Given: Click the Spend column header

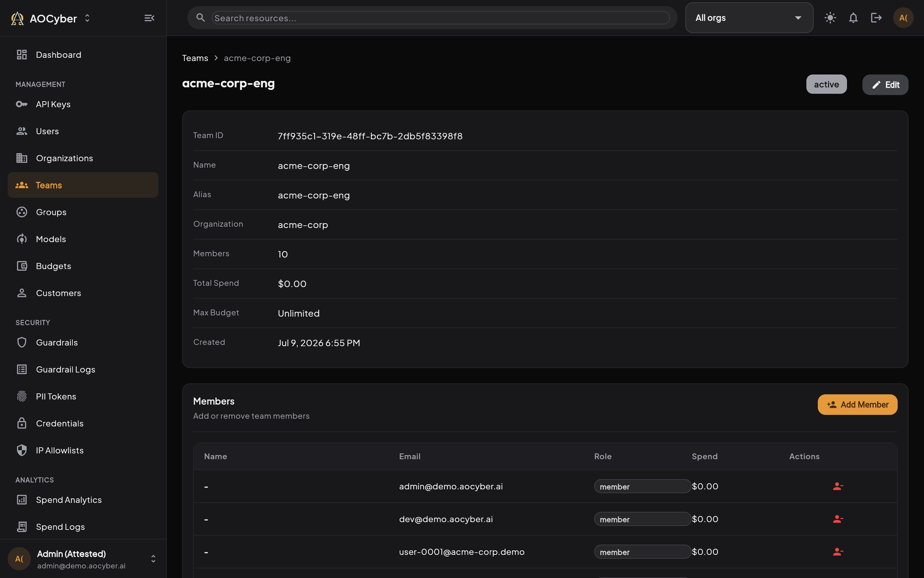Looking at the screenshot, I should pyautogui.click(x=705, y=456).
